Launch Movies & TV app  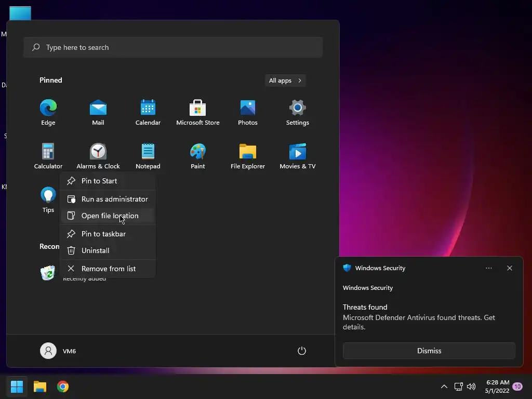coord(298,156)
